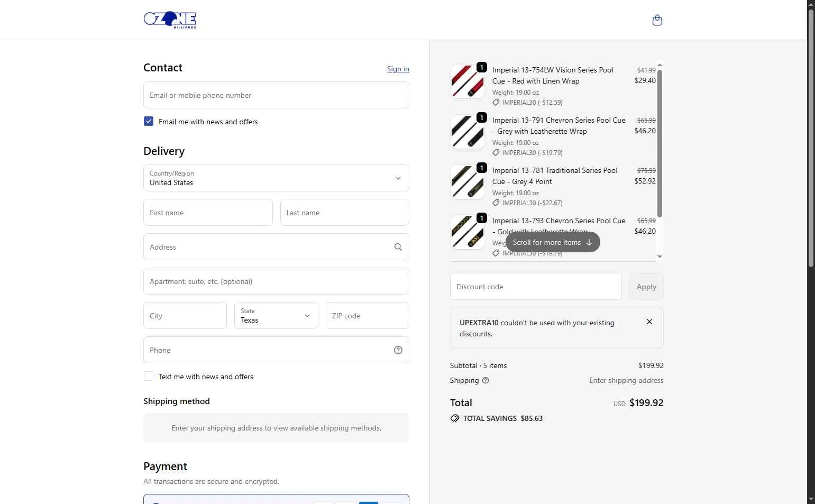Click the $199.92 total amount
This screenshot has width=815, height=504.
click(x=646, y=402)
